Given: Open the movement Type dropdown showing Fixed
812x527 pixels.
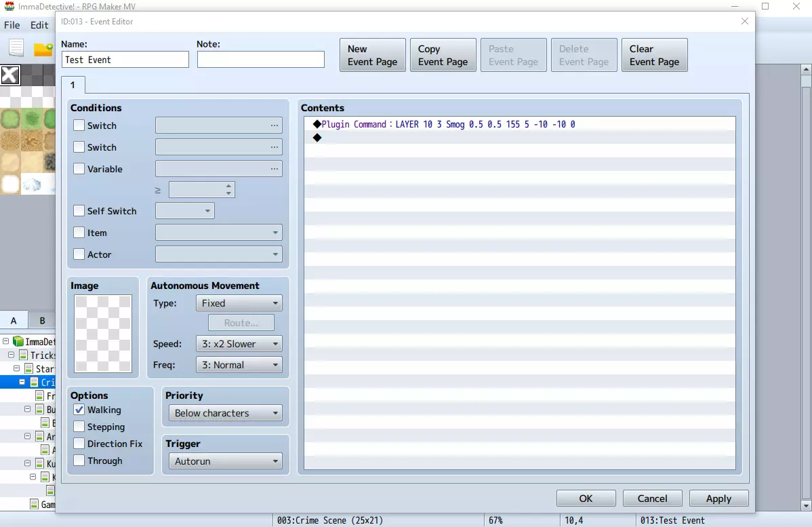Looking at the screenshot, I should [x=239, y=303].
